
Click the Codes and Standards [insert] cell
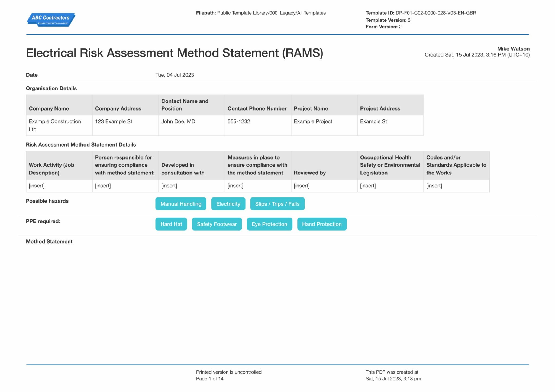[x=456, y=186]
